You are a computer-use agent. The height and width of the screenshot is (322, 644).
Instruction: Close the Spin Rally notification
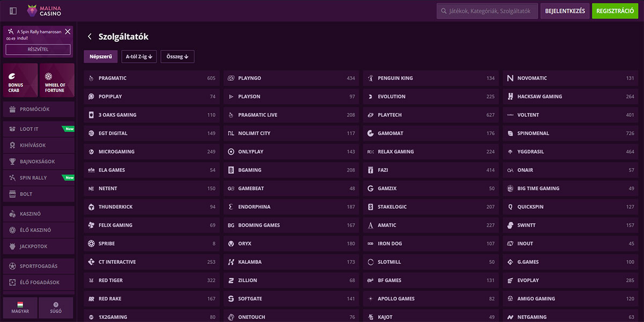(68, 32)
